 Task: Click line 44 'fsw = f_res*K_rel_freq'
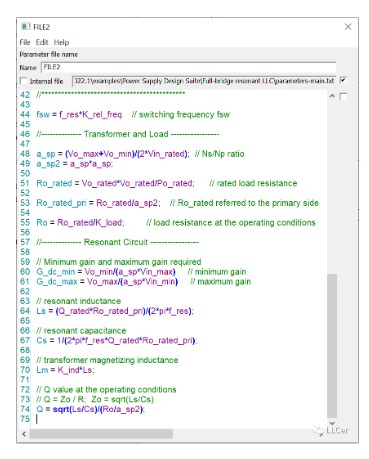79,115
